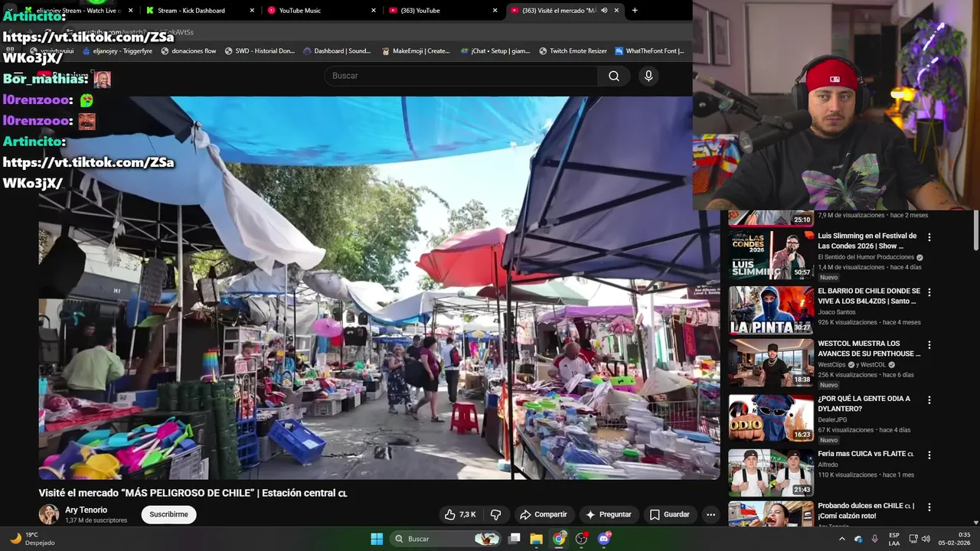Open the Twitch Emote Resizer bookmark
This screenshot has width=980, height=551.
(573, 51)
